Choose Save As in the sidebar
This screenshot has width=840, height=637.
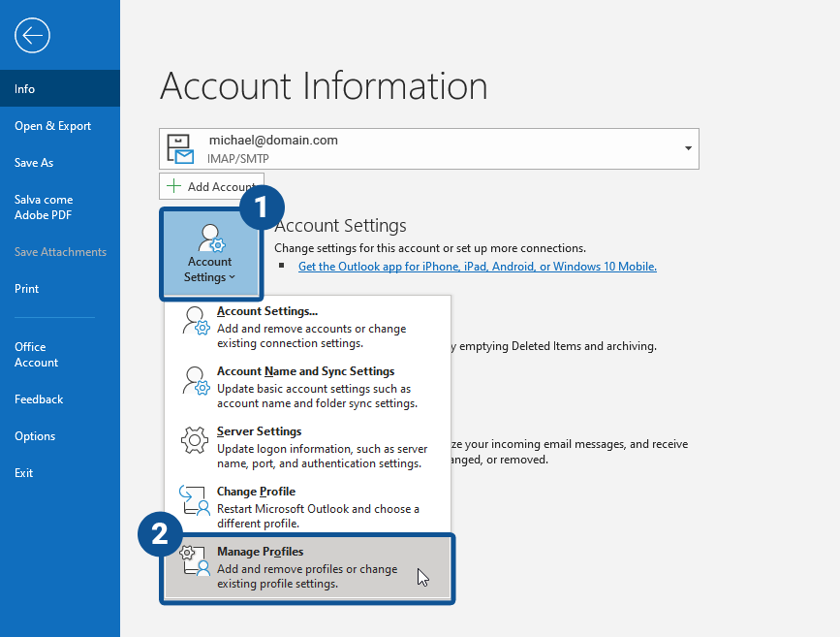tap(60, 163)
